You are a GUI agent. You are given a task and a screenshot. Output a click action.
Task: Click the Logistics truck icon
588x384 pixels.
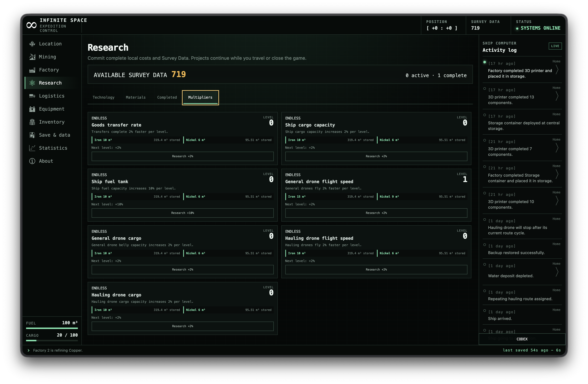pyautogui.click(x=32, y=96)
